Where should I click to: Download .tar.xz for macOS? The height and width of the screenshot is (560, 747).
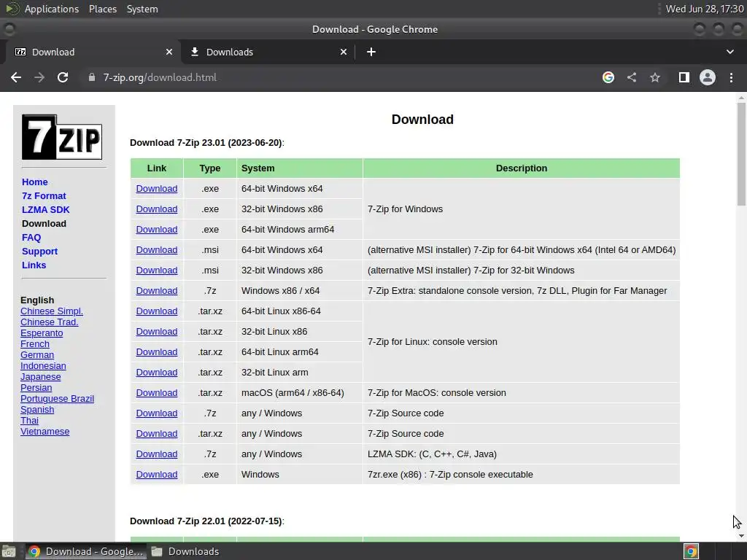[x=157, y=393]
